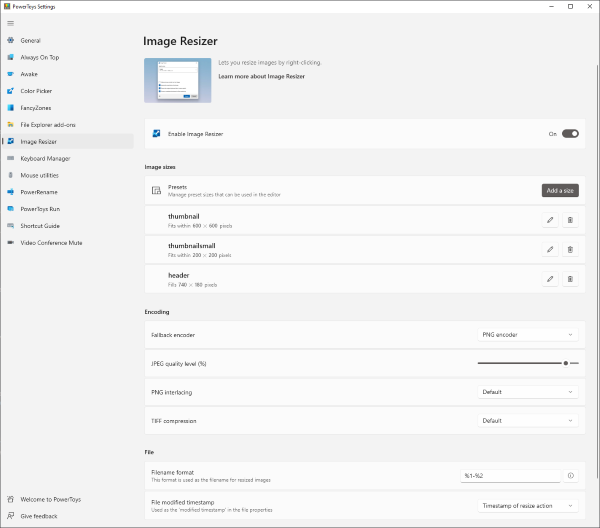Open Learn more about Image Resizer link
600x528 pixels.
(261, 76)
